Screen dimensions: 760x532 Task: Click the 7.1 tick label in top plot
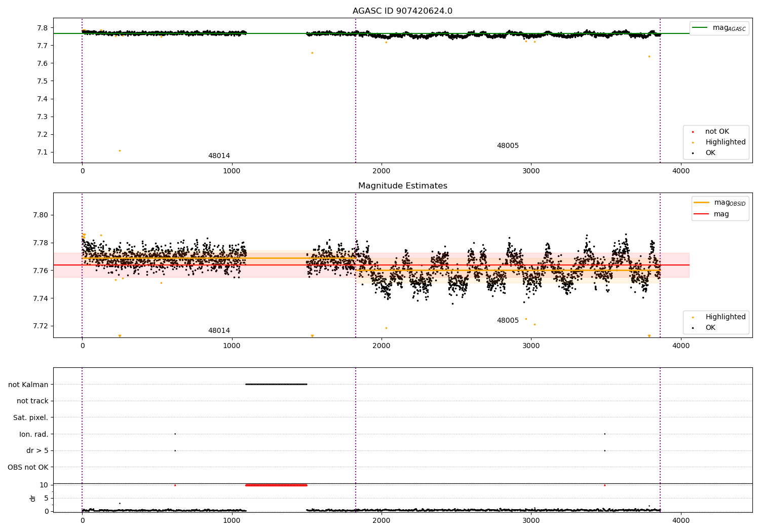tap(43, 153)
